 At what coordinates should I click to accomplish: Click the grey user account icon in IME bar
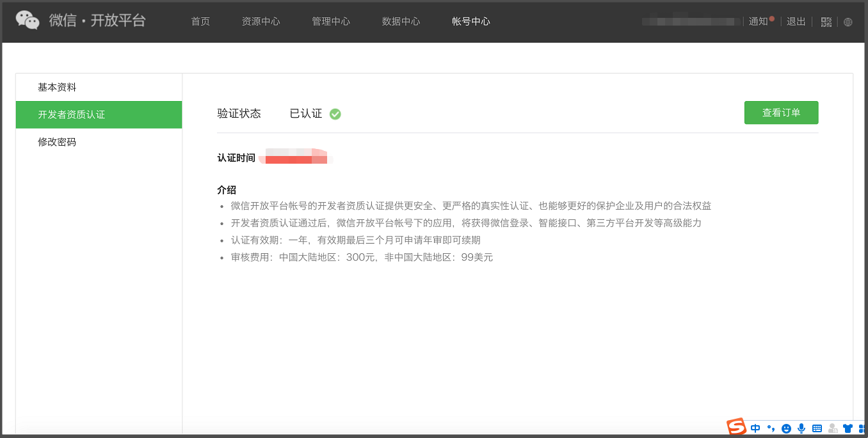pyautogui.click(x=833, y=428)
